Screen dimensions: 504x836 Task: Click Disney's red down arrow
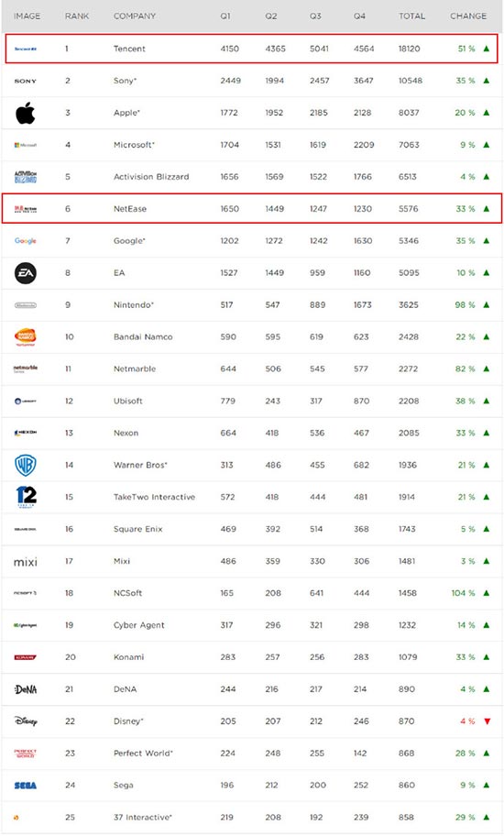click(487, 721)
